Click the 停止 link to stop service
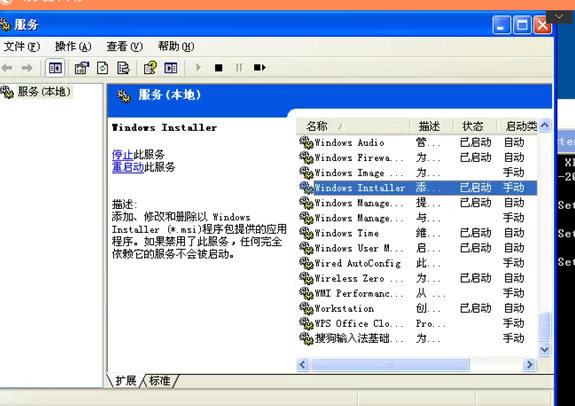The image size is (575, 406). [x=122, y=154]
